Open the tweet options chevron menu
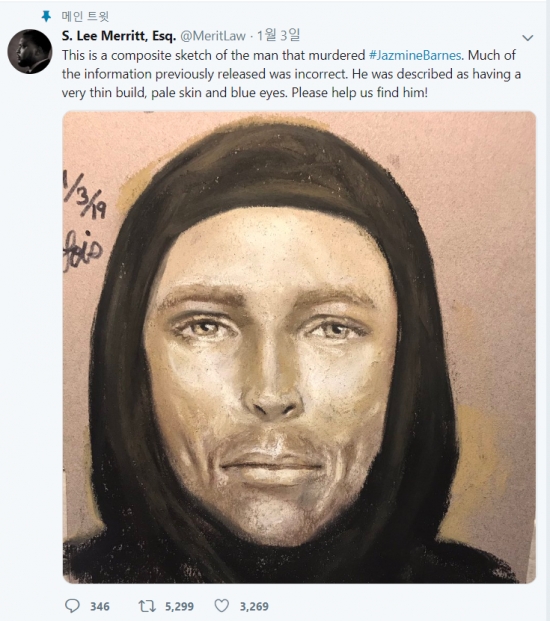Viewport: 550px width, 621px height. [527, 38]
